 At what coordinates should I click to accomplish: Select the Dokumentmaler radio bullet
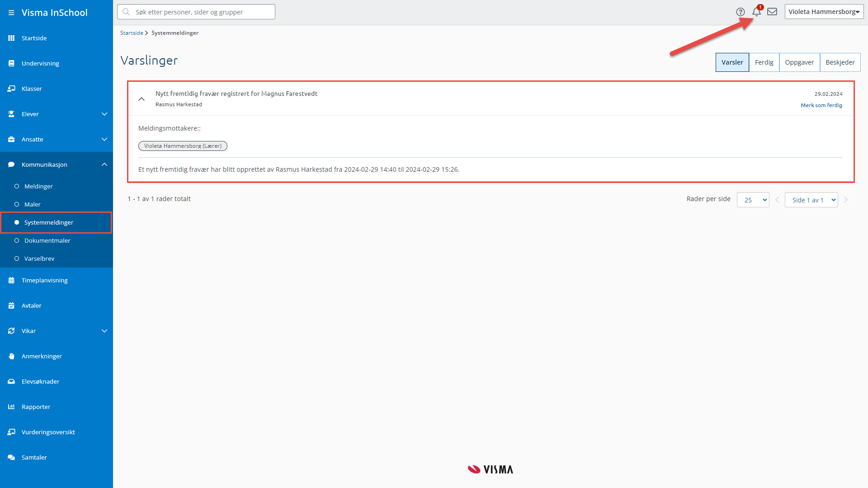(17, 240)
